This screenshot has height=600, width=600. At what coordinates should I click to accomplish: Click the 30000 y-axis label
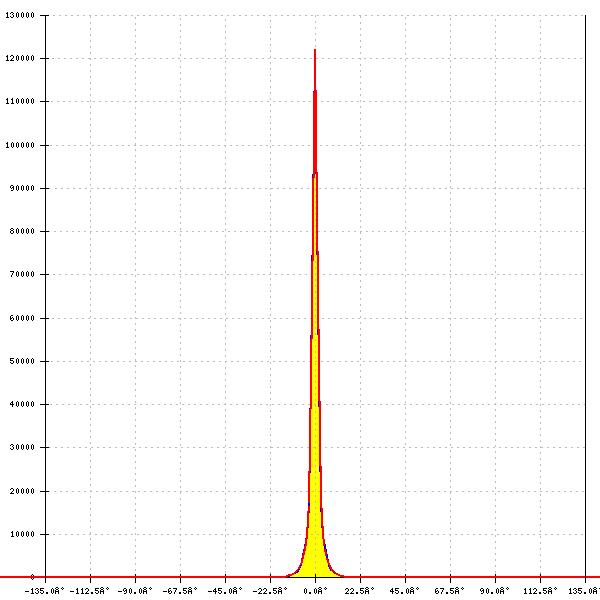pyautogui.click(x=22, y=447)
